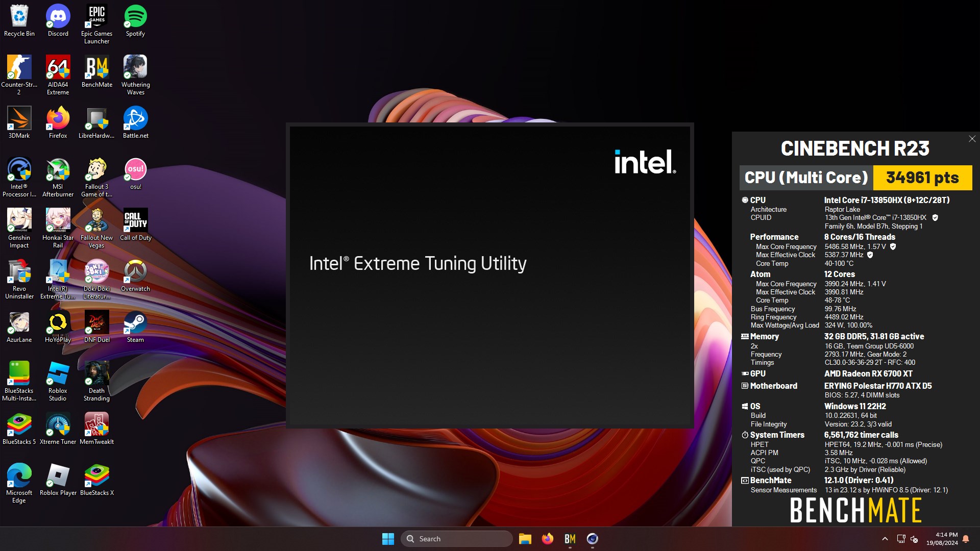Screen dimensions: 980x551
Task: Click the shield next to Max Core Frequency 5486.58 MHz
Action: [893, 246]
